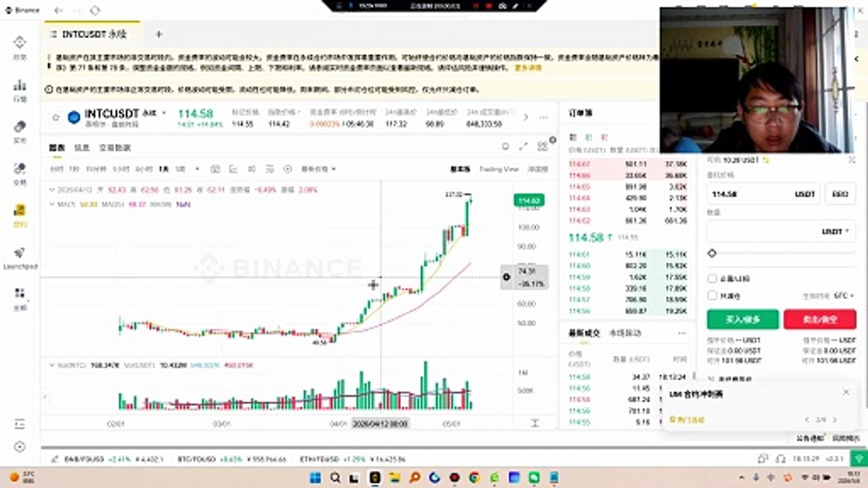Screen dimensions: 868x488
Task: Open the Buy Crypto sidebar icon
Action: click(20, 127)
